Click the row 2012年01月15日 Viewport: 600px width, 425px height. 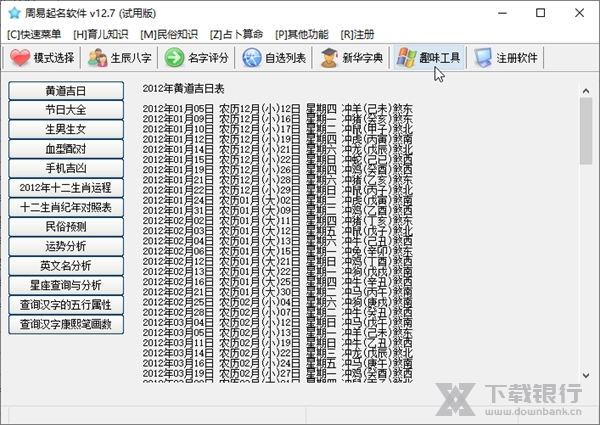coord(278,160)
